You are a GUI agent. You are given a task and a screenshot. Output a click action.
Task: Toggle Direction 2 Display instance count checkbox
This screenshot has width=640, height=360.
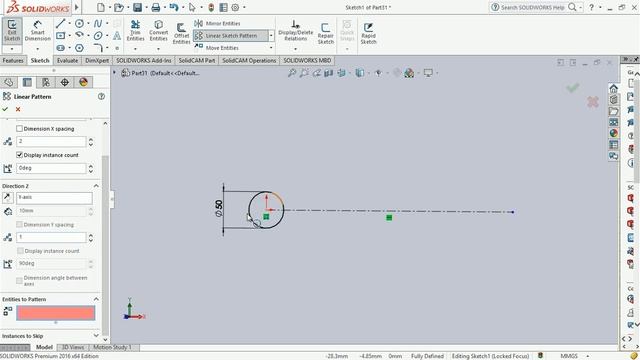click(20, 251)
